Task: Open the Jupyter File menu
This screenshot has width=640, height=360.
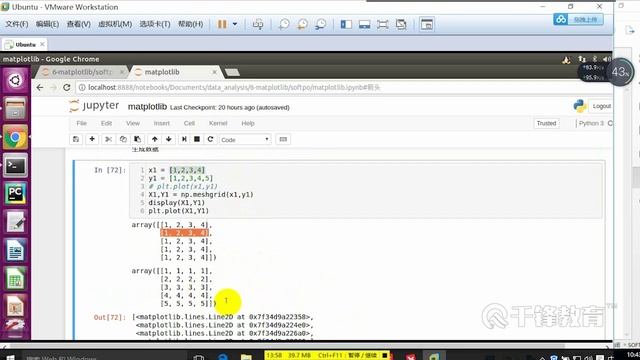Action: coord(82,123)
